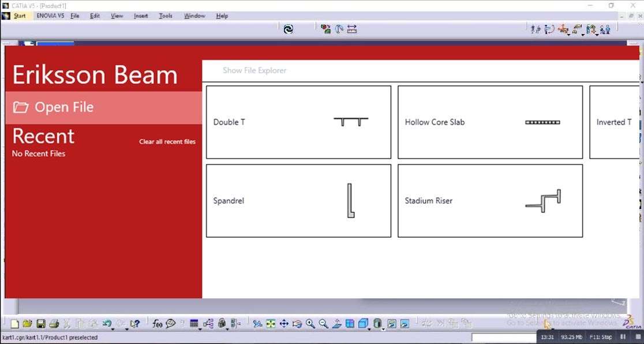644x344 pixels.
Task: Click the Zoom In magnifier icon
Action: (310, 324)
